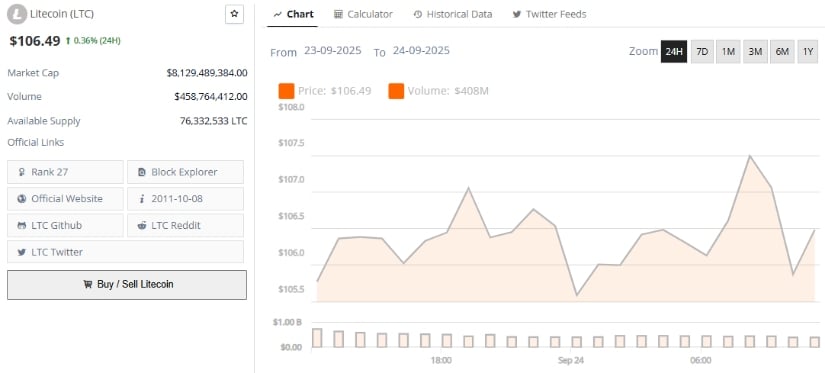Image resolution: width=825 pixels, height=373 pixels.
Task: Click the 2011-10-08 launch date button
Action: tap(185, 199)
